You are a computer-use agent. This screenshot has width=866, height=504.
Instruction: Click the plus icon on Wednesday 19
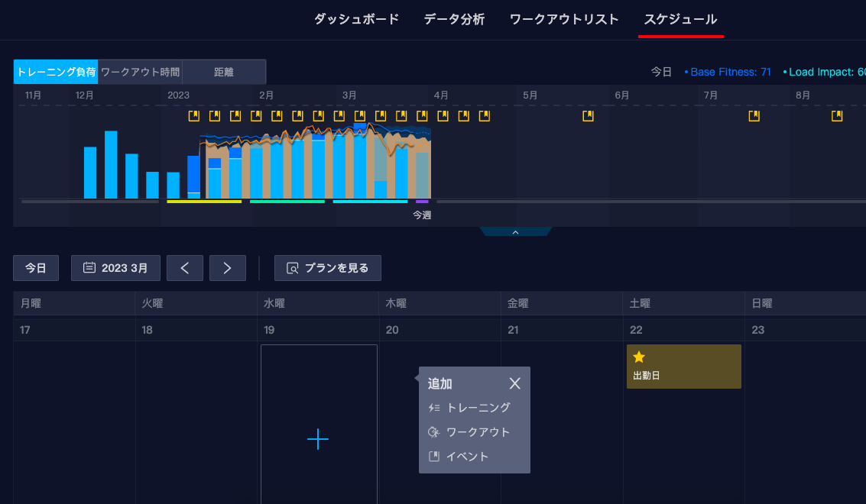(x=317, y=439)
